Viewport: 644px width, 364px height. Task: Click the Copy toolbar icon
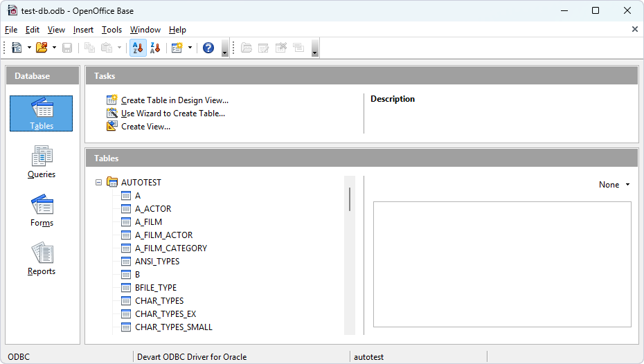(x=89, y=48)
